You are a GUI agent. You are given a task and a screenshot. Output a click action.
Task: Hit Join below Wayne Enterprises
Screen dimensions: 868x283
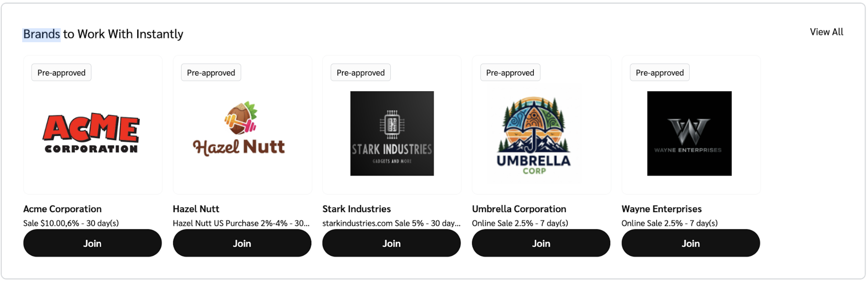[690, 243]
